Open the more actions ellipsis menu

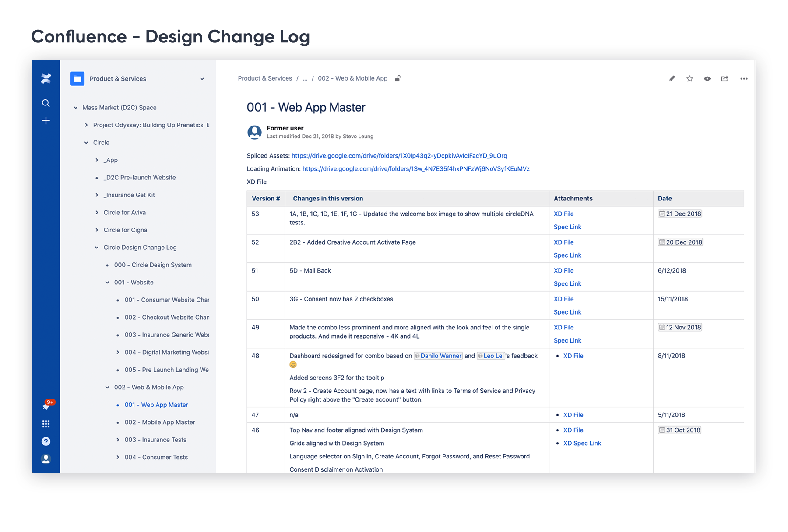(744, 79)
